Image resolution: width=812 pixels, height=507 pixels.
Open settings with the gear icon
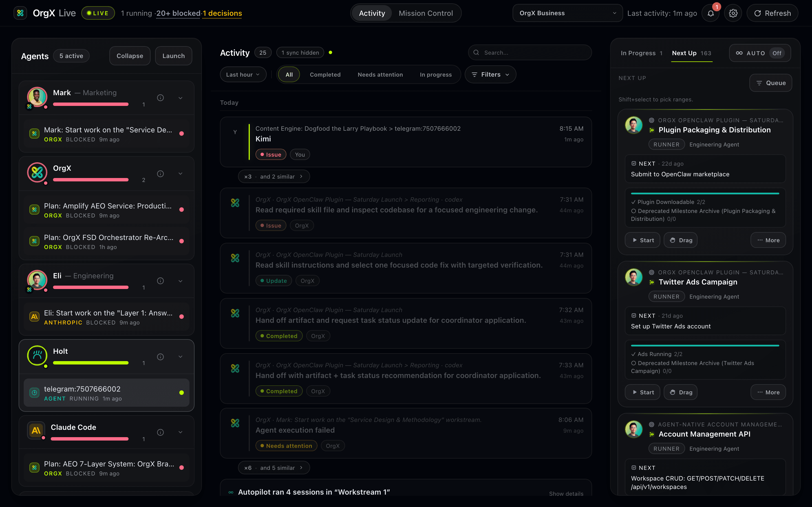(733, 13)
